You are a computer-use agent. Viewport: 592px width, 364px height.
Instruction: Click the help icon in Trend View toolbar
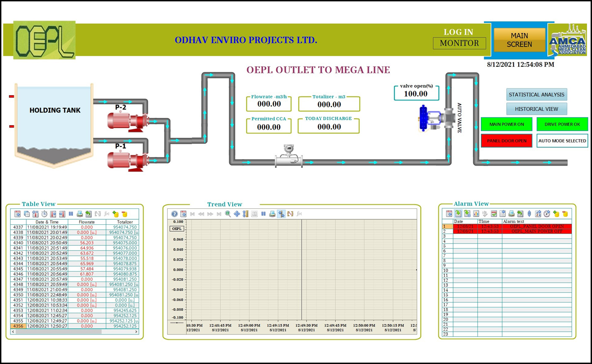[x=174, y=214]
